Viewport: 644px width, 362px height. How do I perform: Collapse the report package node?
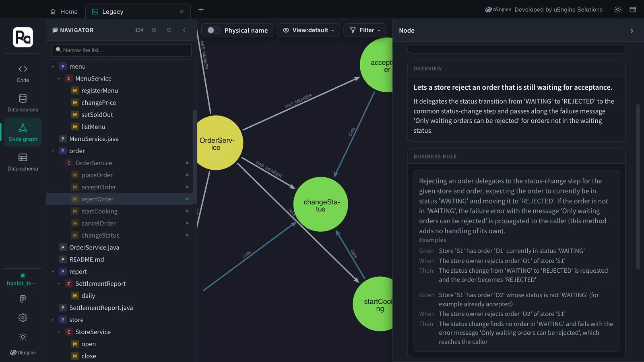[53, 271]
